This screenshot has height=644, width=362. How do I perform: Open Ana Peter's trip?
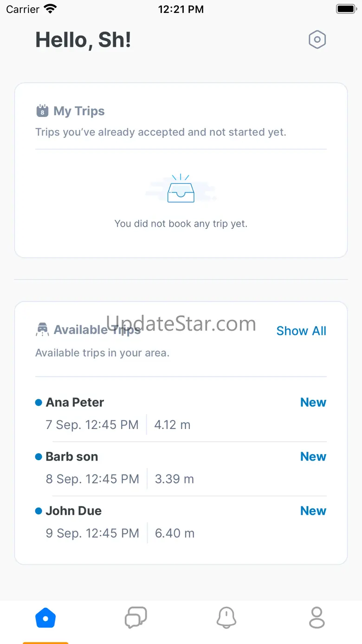(75, 402)
